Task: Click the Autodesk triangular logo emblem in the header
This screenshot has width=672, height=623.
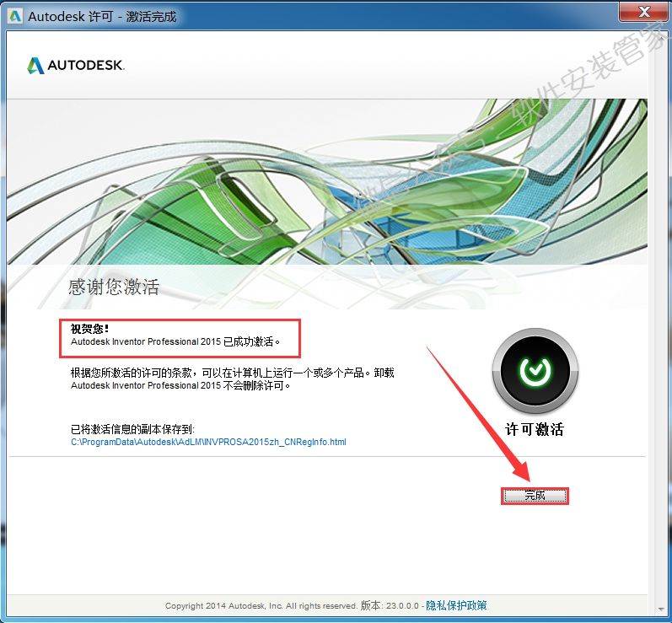Action: 35,66
